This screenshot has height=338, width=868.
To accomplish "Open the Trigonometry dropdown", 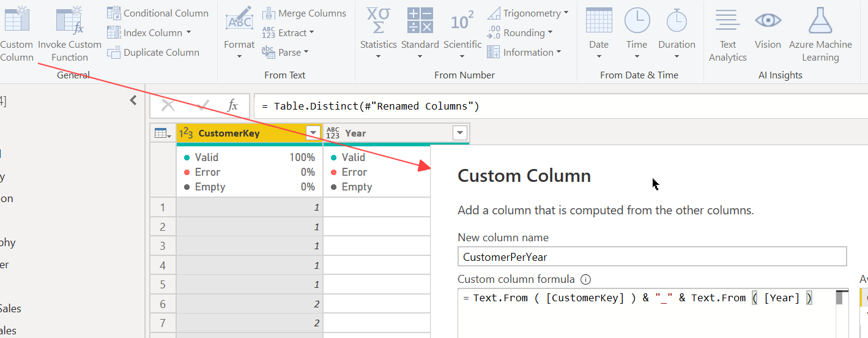I will coord(528,13).
